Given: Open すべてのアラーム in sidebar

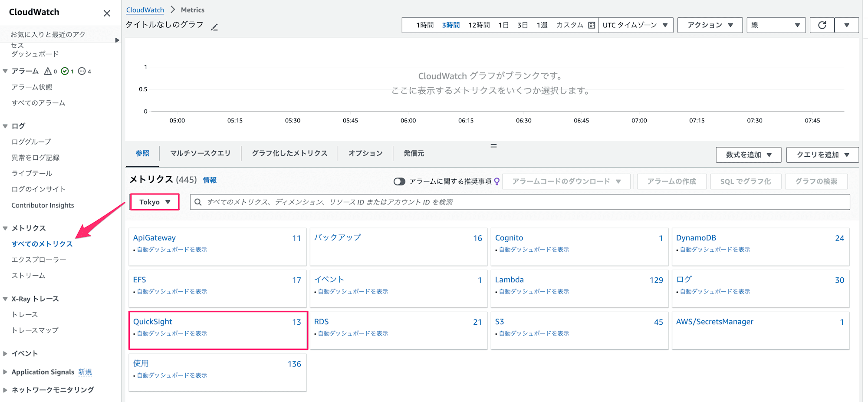Looking at the screenshot, I should click(38, 103).
